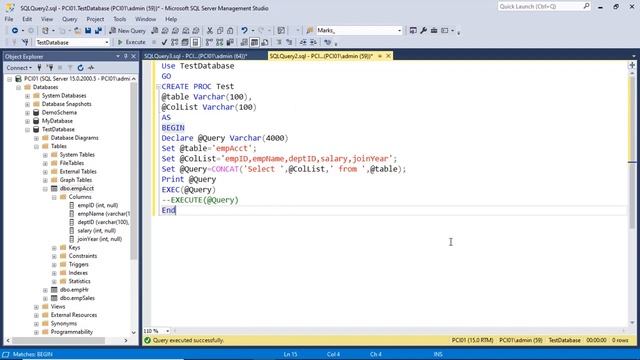Open the Help menu
The image size is (640, 360).
[x=171, y=19]
